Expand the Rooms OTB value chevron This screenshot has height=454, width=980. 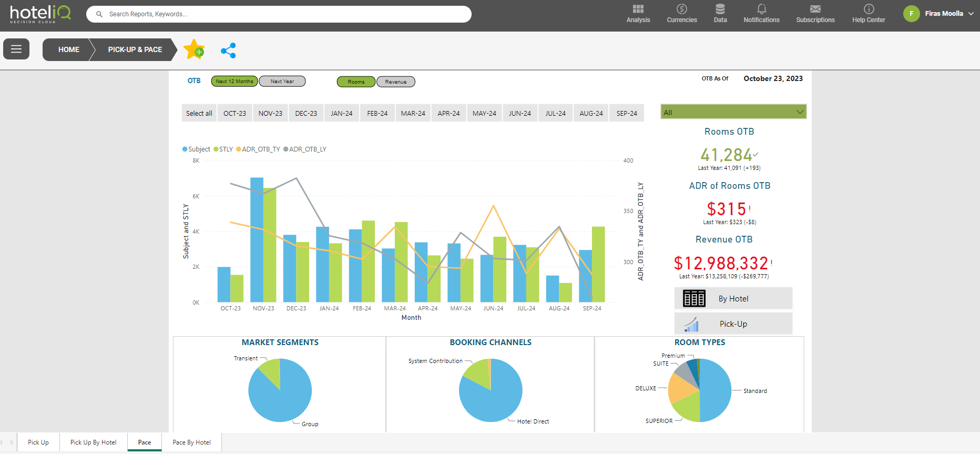[x=756, y=155]
